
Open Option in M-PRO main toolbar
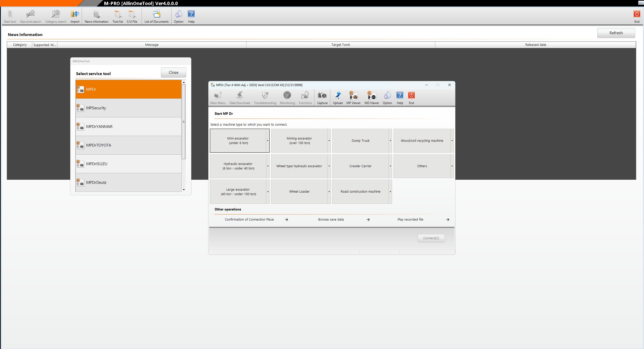(179, 17)
